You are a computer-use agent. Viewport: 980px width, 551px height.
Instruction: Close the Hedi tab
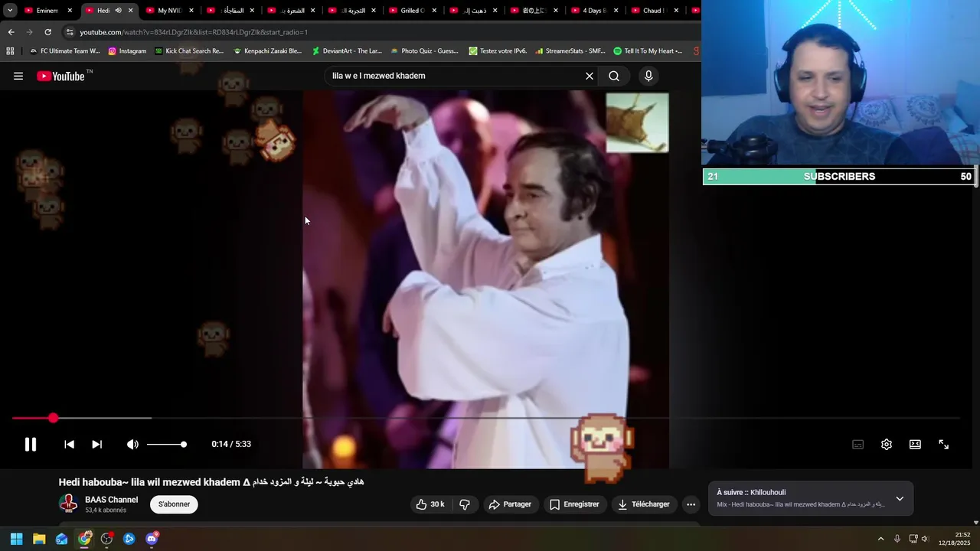coord(130,11)
